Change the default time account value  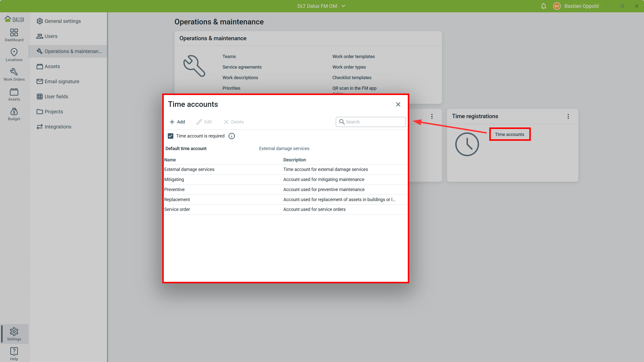tap(284, 149)
